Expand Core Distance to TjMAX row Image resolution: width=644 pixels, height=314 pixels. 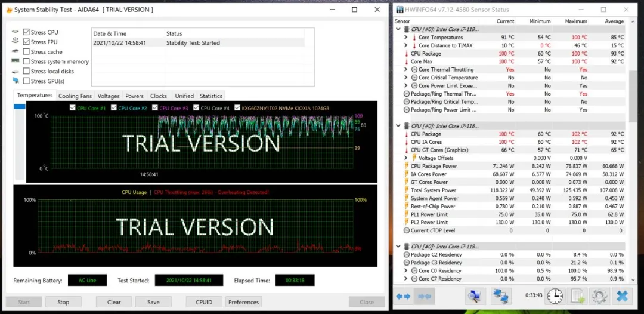point(406,45)
